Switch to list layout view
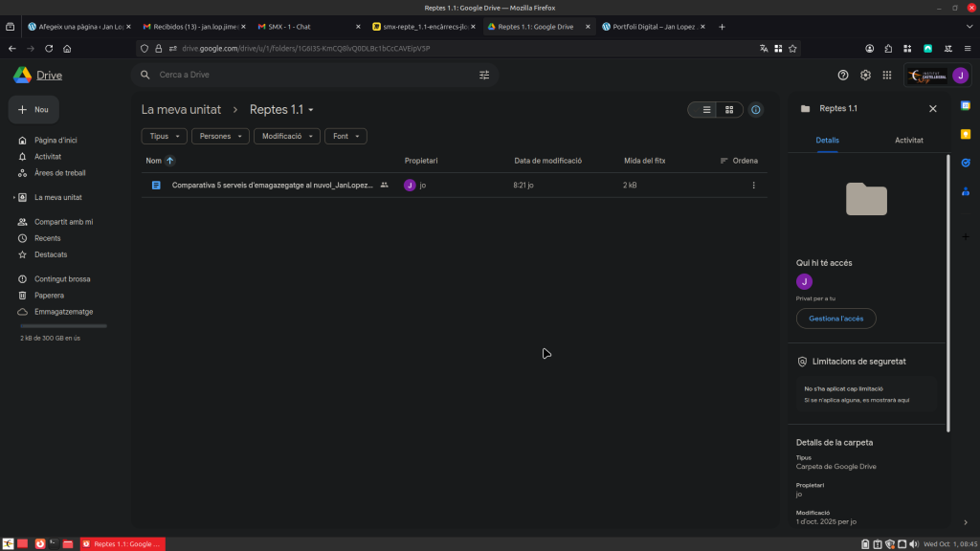 [x=706, y=110]
